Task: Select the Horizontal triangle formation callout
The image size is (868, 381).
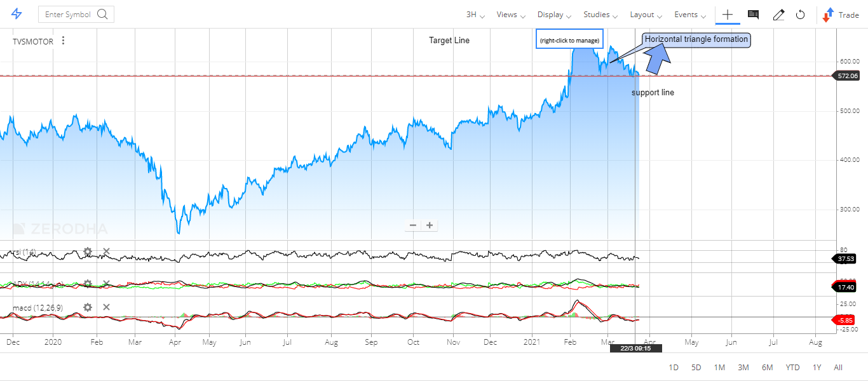Action: 696,39
